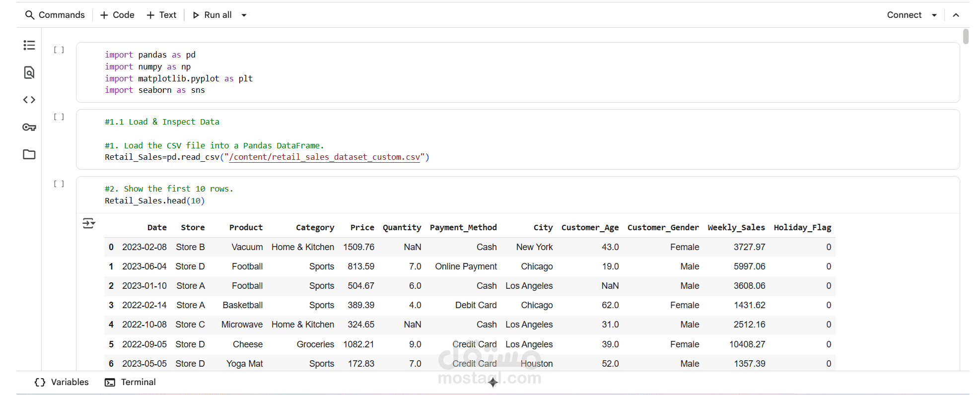Image resolution: width=980 pixels, height=395 pixels.
Task: Click into the pandas imports code cell
Action: [518, 72]
